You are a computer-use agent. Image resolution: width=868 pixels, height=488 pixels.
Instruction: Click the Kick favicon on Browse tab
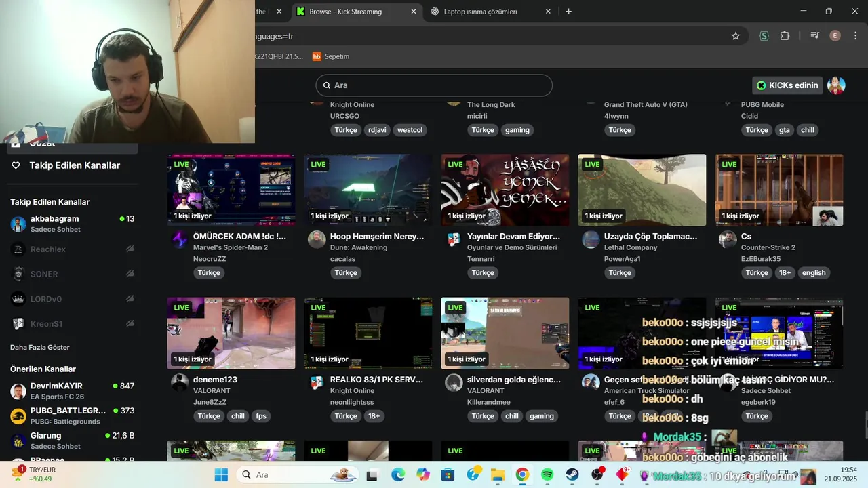tap(300, 12)
